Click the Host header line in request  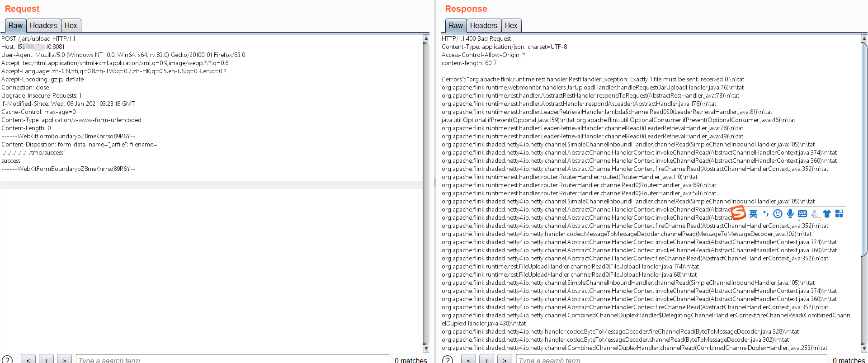[33, 47]
